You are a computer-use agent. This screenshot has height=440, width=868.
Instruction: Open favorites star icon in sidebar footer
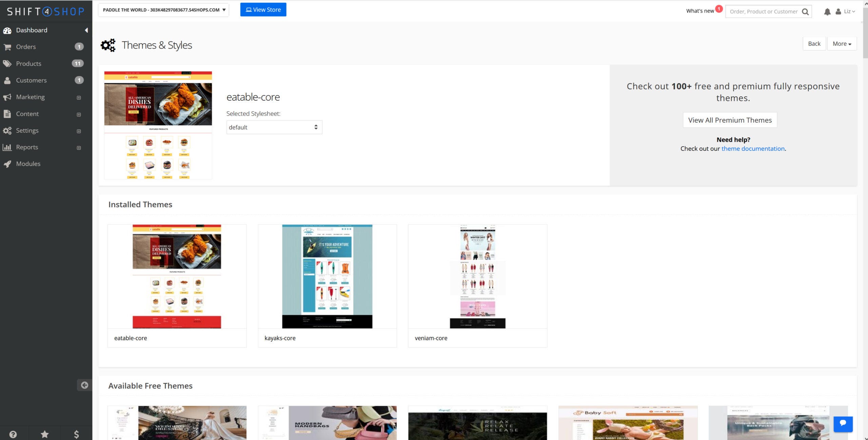pyautogui.click(x=44, y=434)
